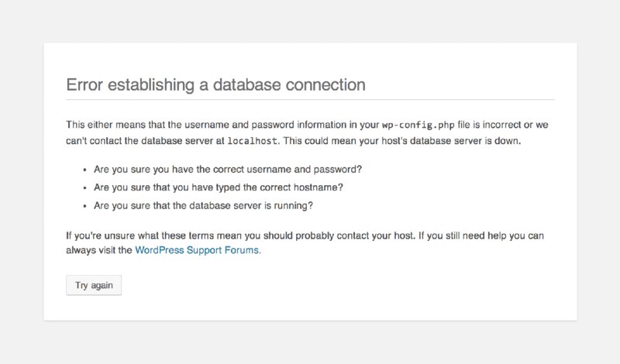The height and width of the screenshot is (364, 620).
Task: Click the Try again button
Action: click(94, 285)
